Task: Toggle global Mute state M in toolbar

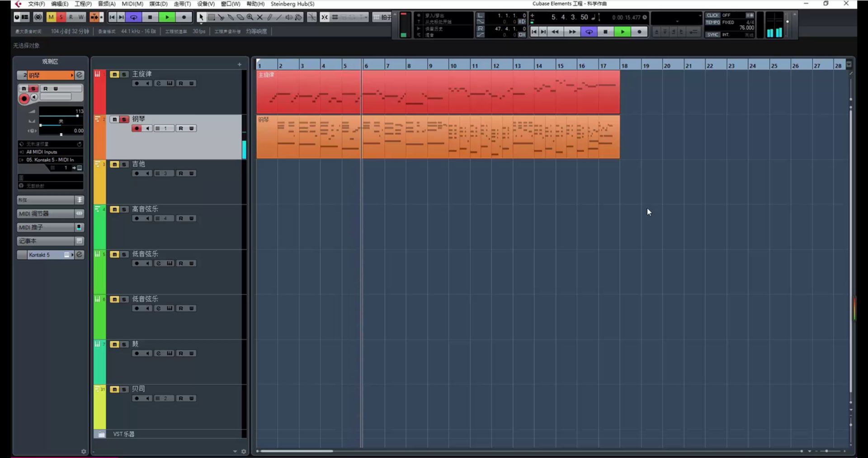Action: click(x=51, y=17)
